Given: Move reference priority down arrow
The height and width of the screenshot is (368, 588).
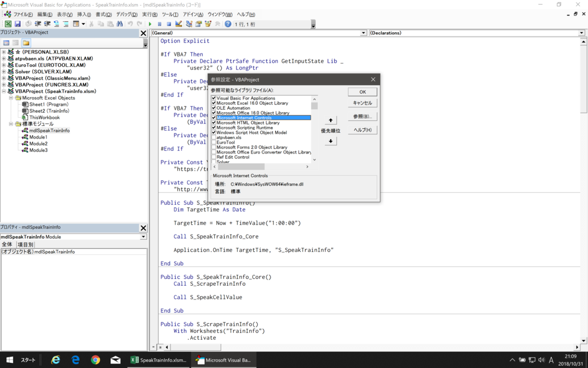Looking at the screenshot, I should (330, 141).
